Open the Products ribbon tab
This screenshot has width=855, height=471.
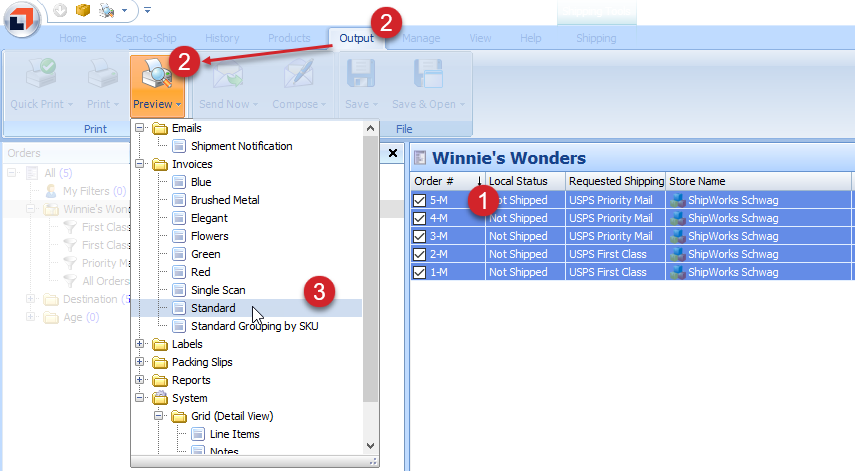click(x=289, y=38)
